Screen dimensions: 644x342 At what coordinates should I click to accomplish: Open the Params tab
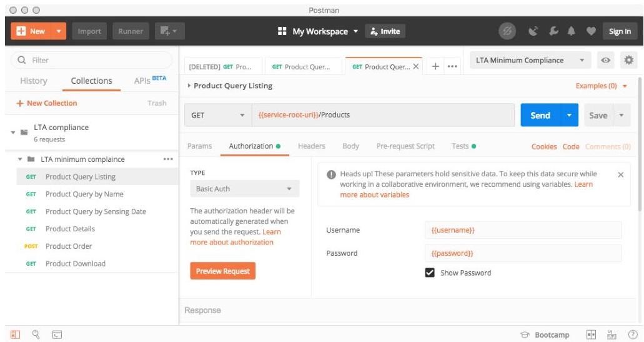tap(200, 146)
